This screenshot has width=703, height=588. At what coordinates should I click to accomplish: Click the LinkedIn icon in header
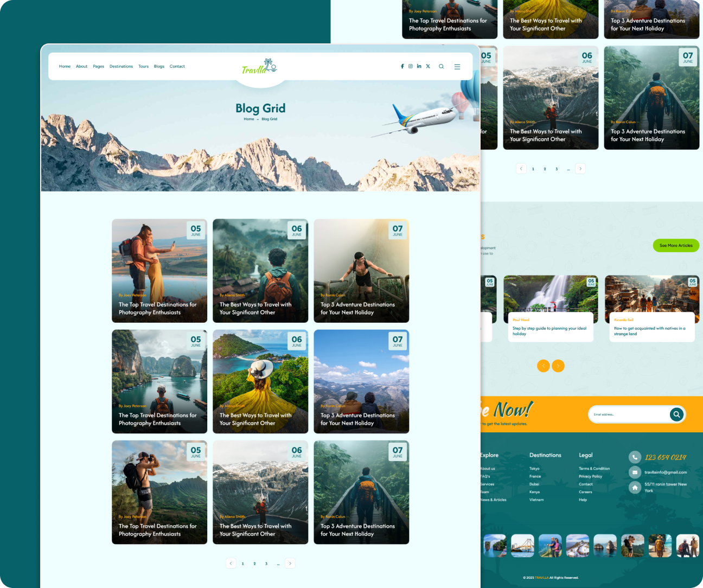(x=419, y=66)
